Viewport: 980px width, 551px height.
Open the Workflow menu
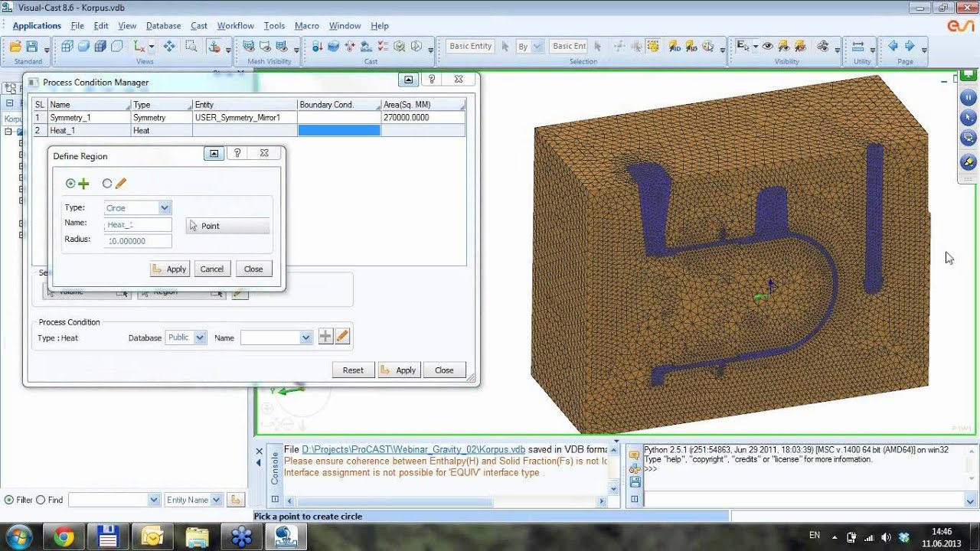click(235, 26)
